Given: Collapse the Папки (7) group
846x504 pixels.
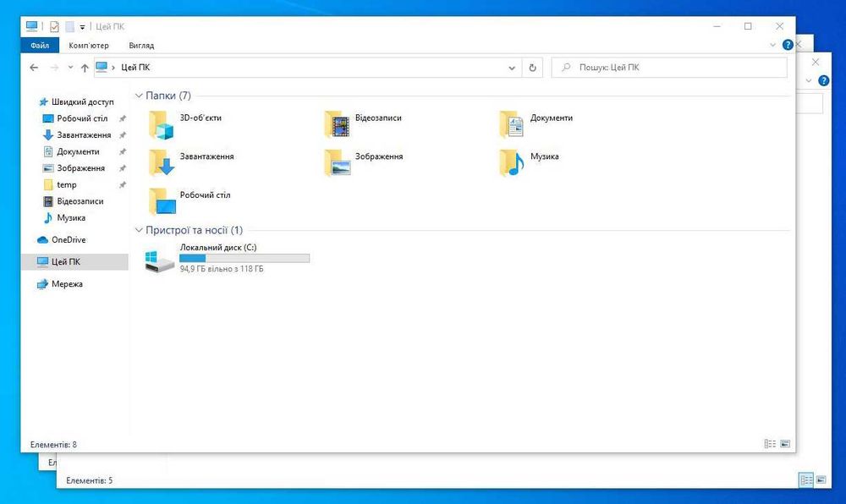Looking at the screenshot, I should 139,96.
